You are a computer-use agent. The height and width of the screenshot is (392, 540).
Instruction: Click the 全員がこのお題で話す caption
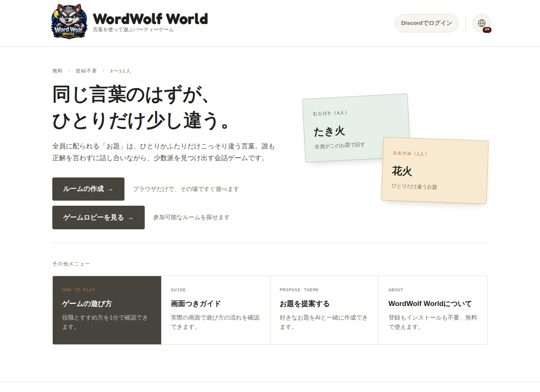340,145
